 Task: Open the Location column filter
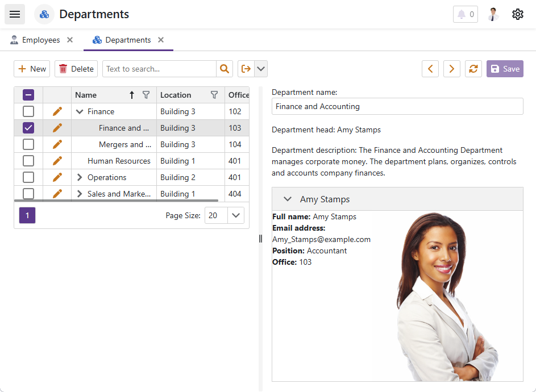click(214, 95)
